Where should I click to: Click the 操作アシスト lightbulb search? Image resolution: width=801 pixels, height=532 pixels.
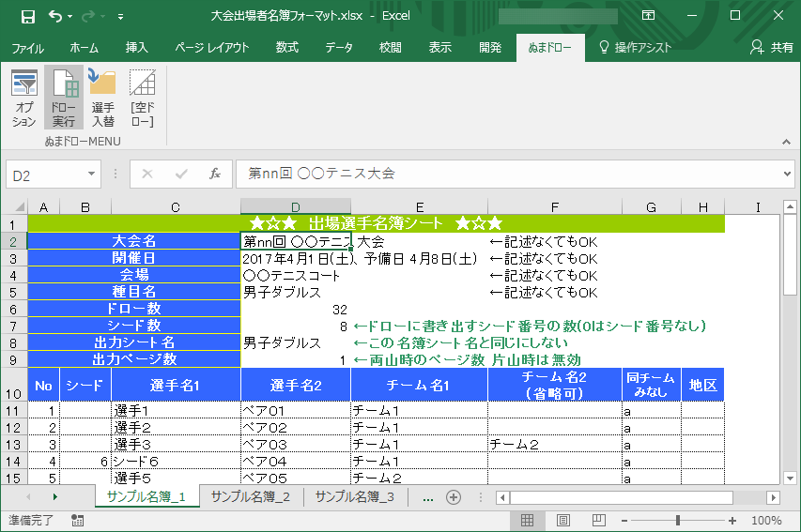635,48
